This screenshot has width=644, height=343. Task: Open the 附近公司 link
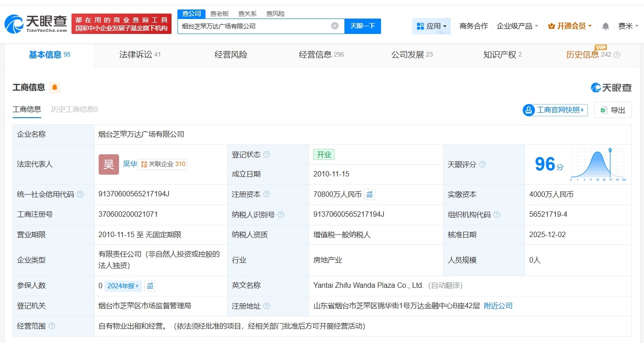click(498, 305)
